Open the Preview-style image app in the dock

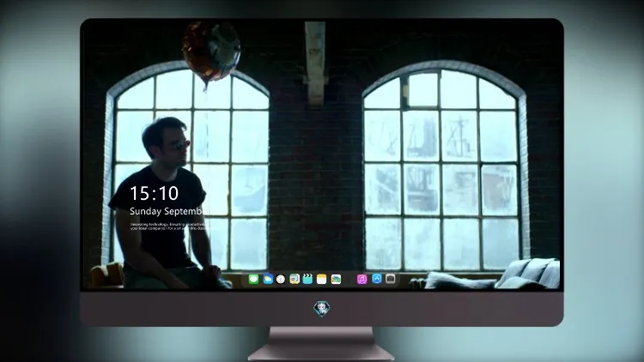point(295,280)
